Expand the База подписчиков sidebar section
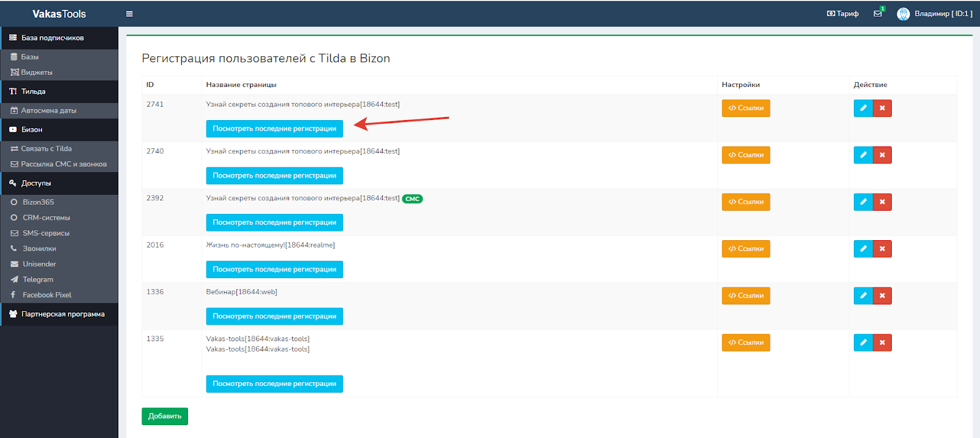 click(x=52, y=38)
